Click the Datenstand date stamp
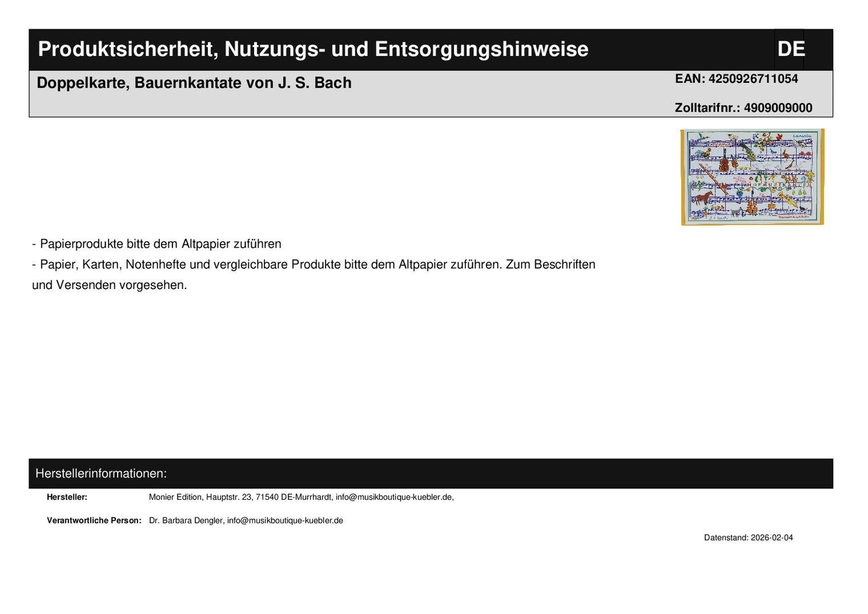 [748, 537]
